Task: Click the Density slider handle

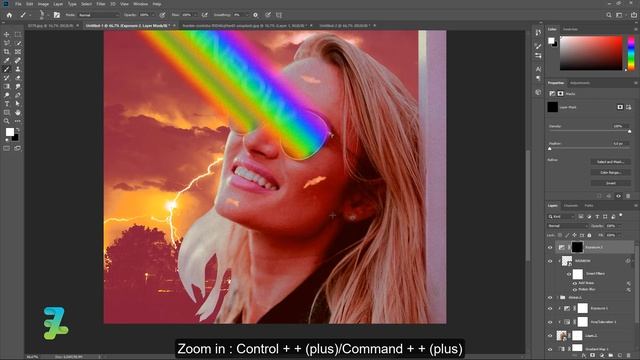Action: point(629,131)
